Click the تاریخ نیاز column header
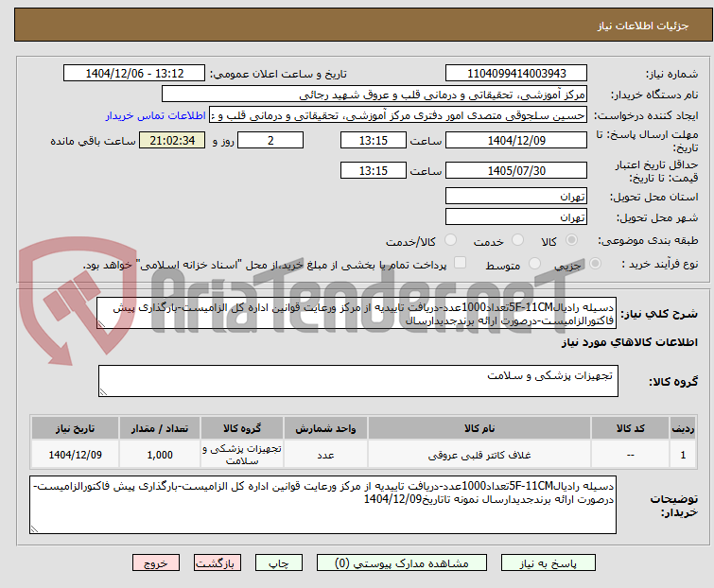This screenshot has height=588, width=714. click(x=75, y=428)
